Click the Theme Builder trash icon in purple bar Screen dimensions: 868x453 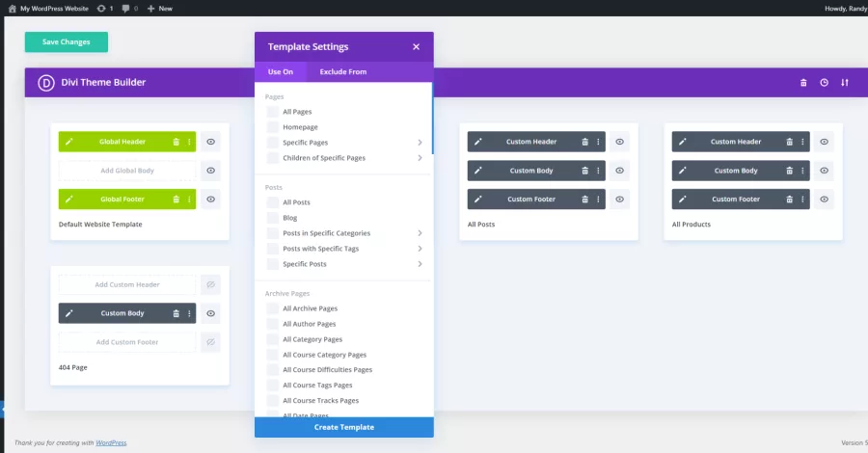click(803, 83)
